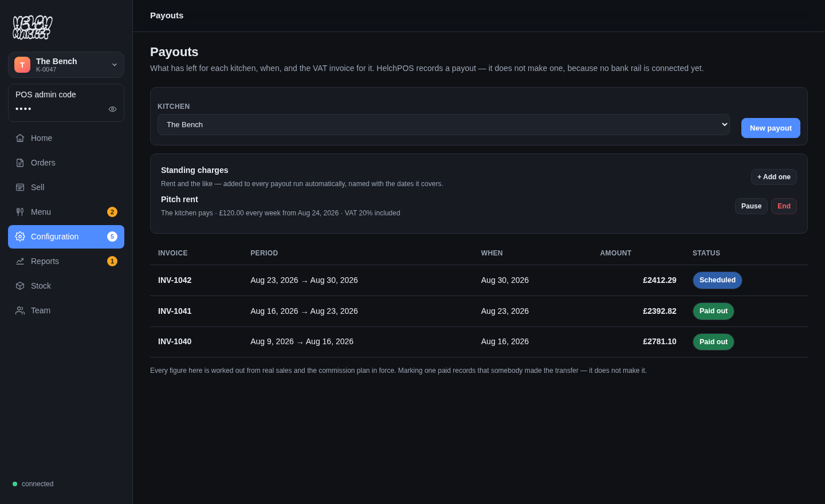The width and height of the screenshot is (825, 504).
Task: Click the Pitch rent charge title
Action: click(x=179, y=199)
